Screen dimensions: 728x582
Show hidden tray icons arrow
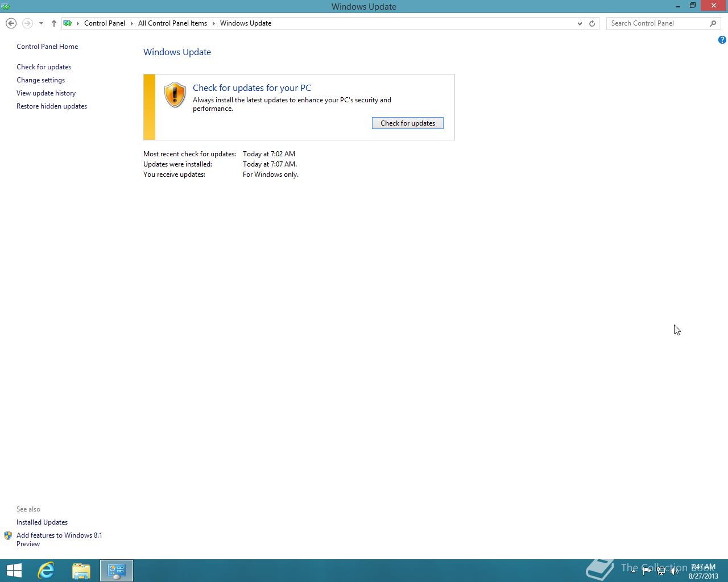633,571
